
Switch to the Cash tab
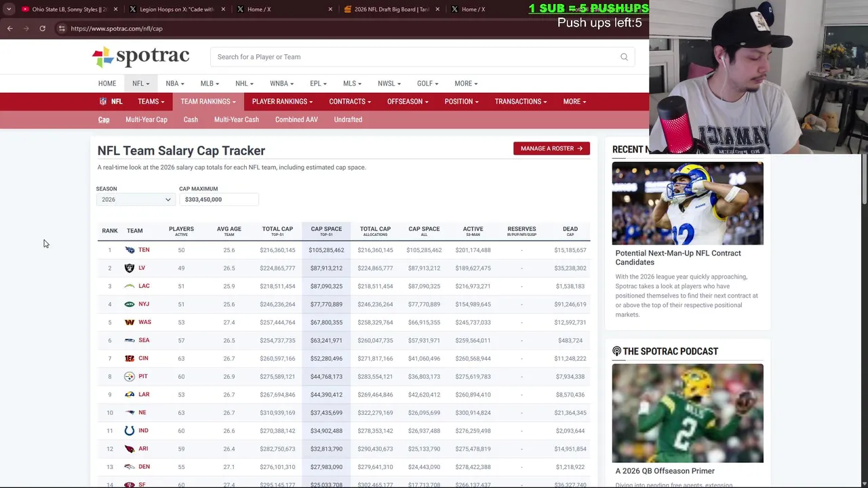191,120
